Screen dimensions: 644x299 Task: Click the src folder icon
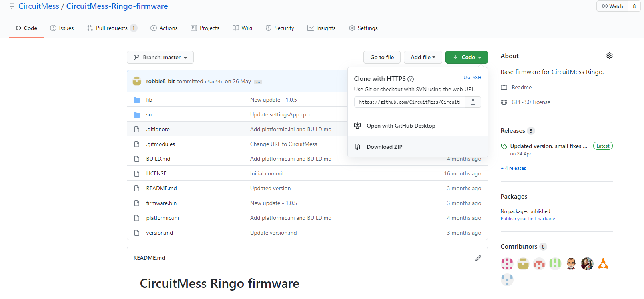click(137, 115)
